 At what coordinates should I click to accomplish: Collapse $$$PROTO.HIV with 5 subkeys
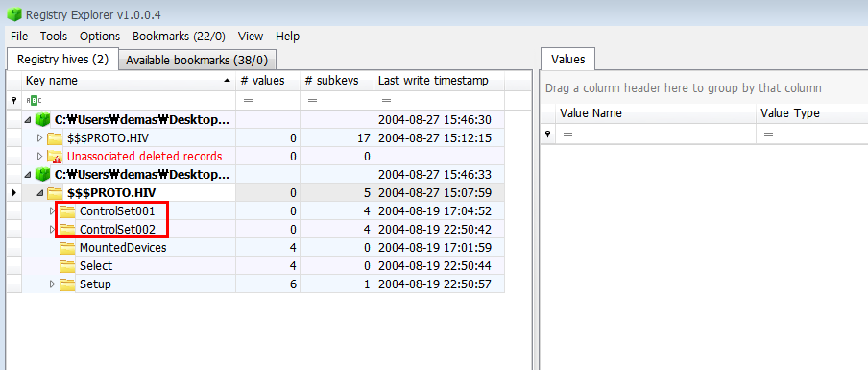[39, 193]
